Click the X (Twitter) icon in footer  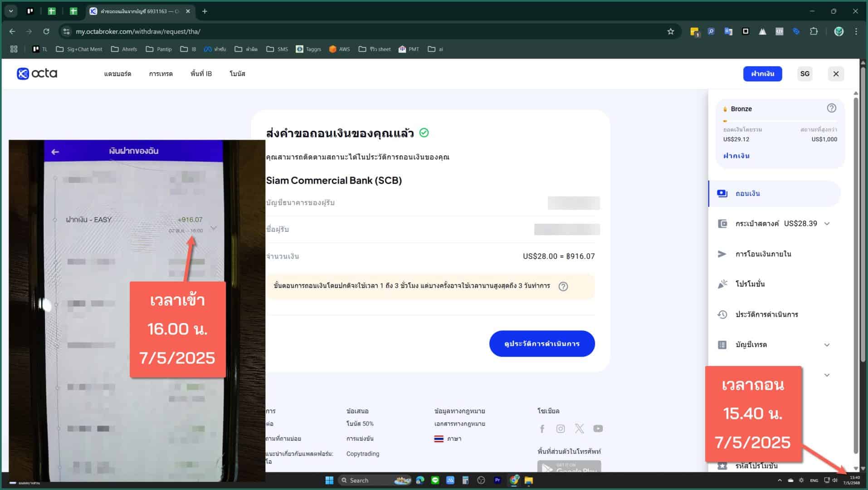(x=579, y=429)
